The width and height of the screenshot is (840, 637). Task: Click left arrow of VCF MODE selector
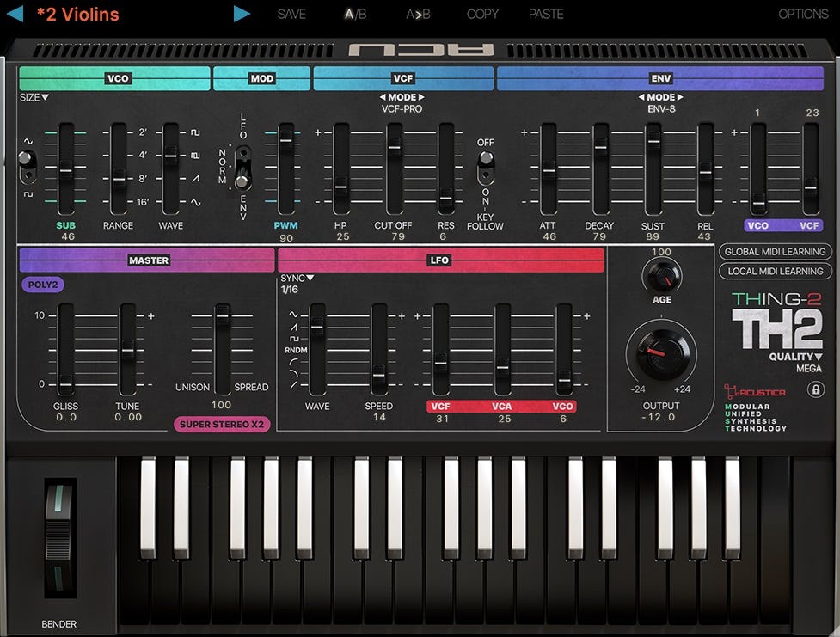point(383,97)
